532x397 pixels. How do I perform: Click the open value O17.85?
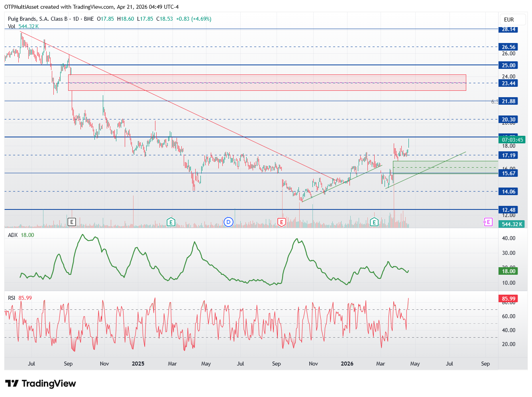pos(105,19)
